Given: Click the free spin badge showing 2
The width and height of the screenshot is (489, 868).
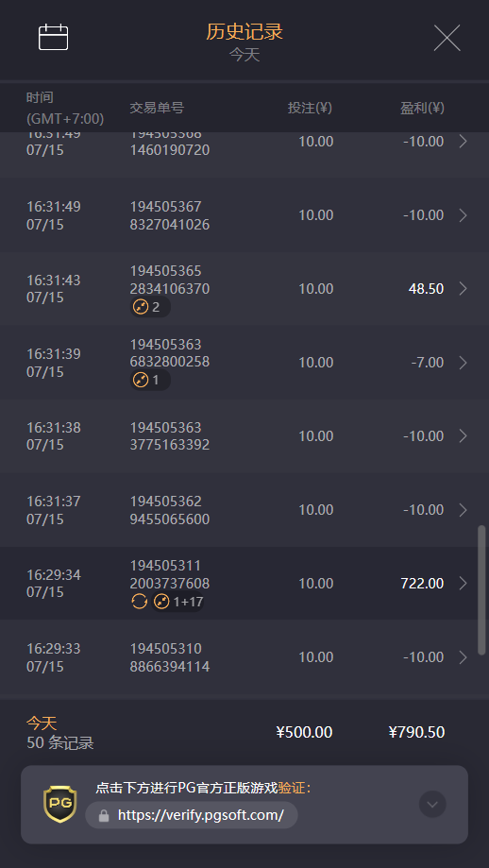Looking at the screenshot, I should pyautogui.click(x=150, y=307).
